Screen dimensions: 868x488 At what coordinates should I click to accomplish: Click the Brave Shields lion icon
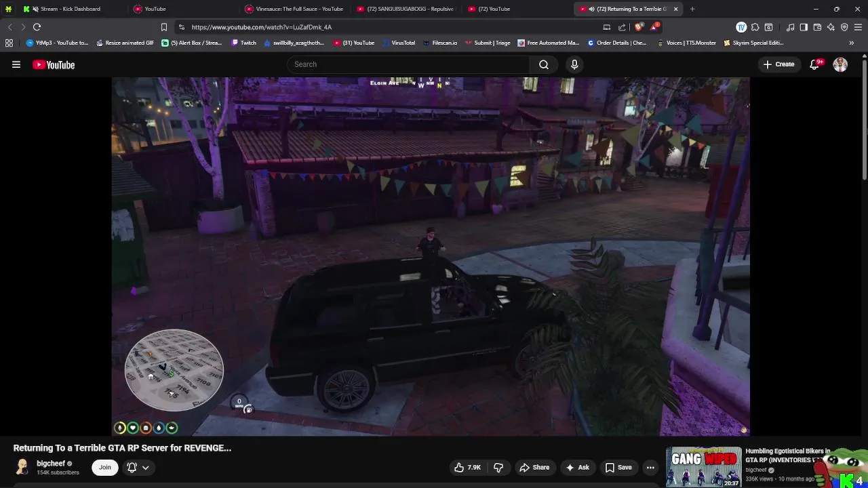click(x=638, y=27)
